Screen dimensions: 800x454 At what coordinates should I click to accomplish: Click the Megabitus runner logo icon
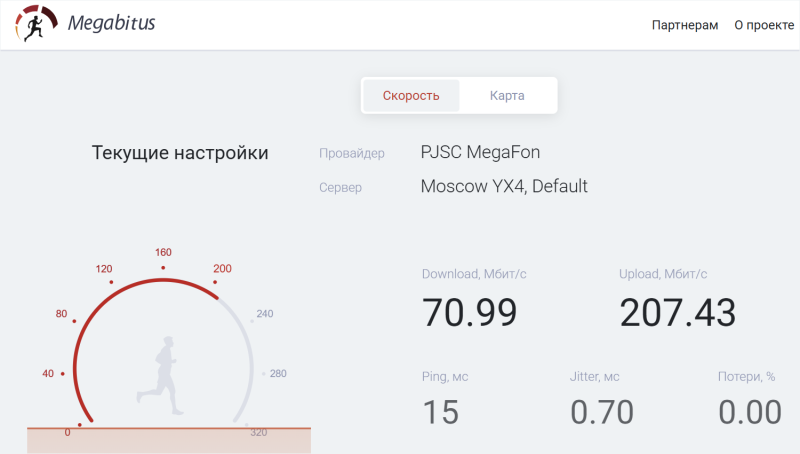35,24
